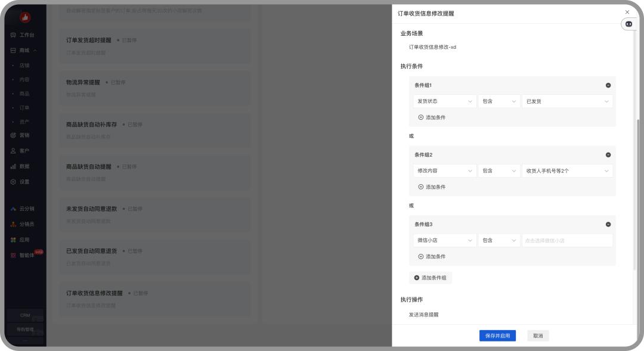Screen dimensions: 644x351
Task: Open 包含 operator dropdown in condition group 3
Action: [x=499, y=241]
